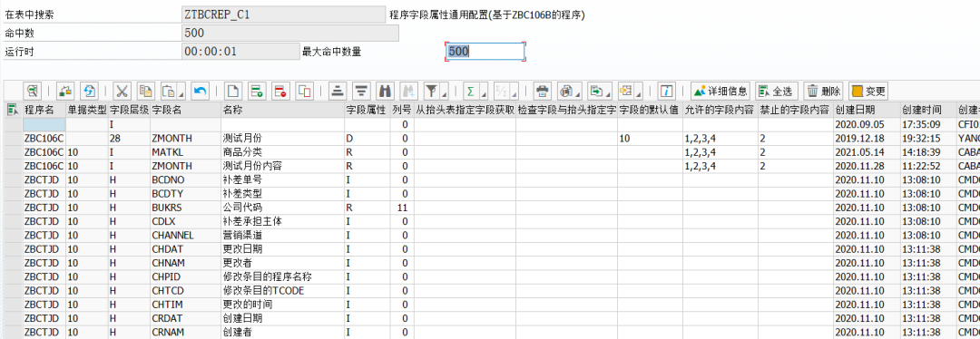
Task: Click the Print icon
Action: (x=543, y=92)
